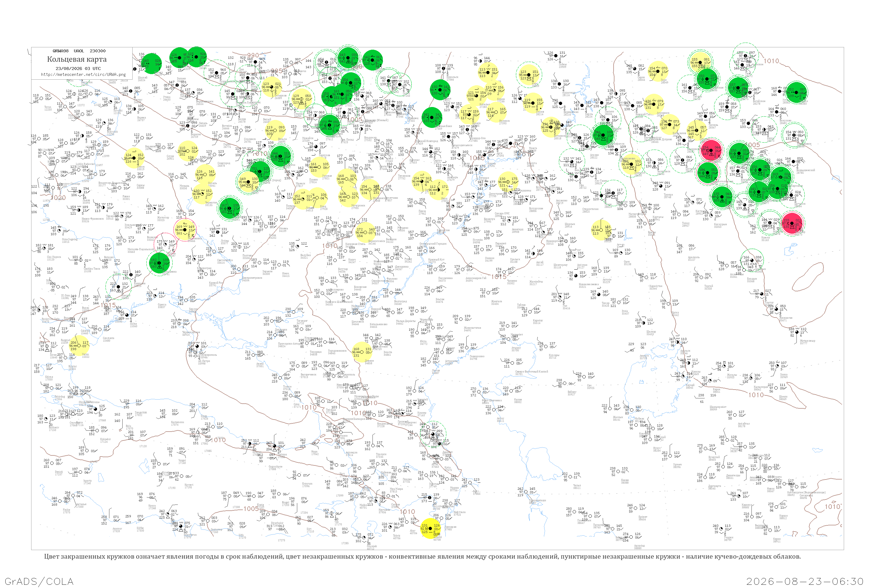Click the station label 'Щучинск 28984'
This screenshot has height=588, width=882.
[800, 205]
